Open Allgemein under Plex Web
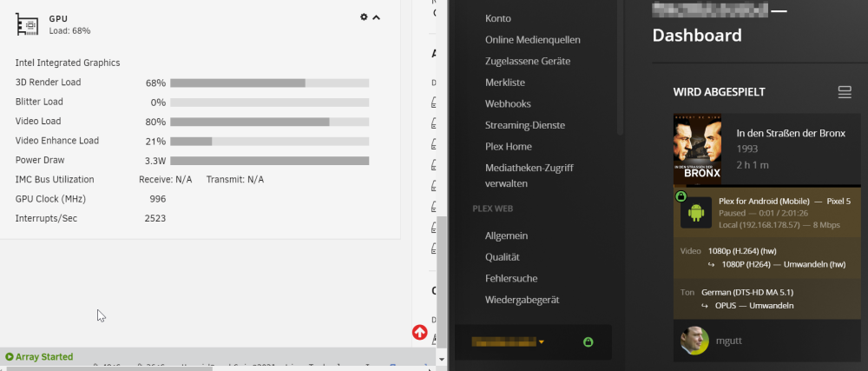This screenshot has width=868, height=371. point(506,235)
